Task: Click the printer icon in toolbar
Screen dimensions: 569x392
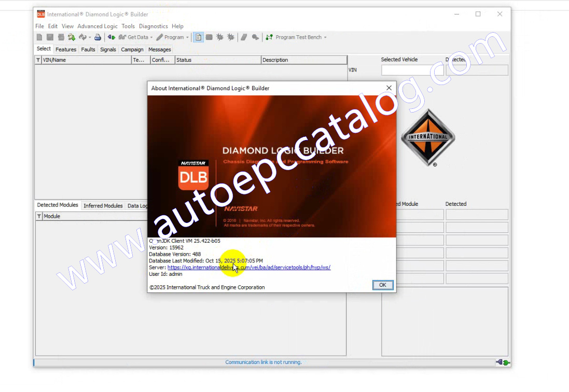Action: click(98, 37)
